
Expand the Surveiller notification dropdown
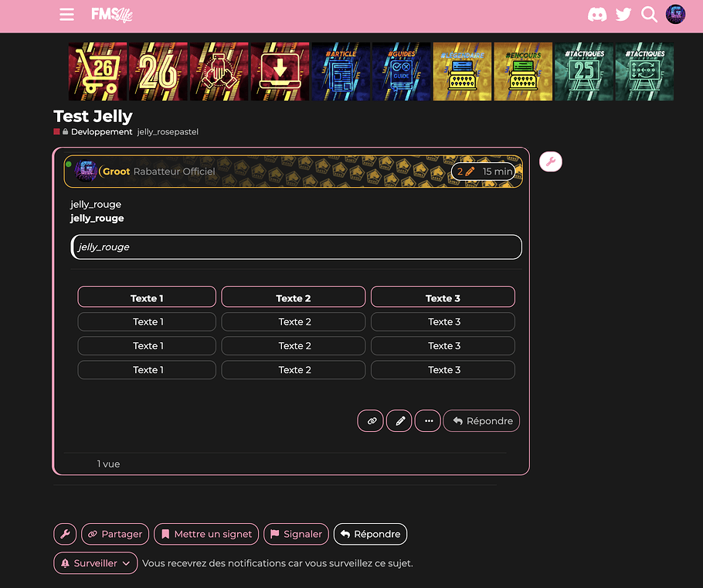click(96, 563)
